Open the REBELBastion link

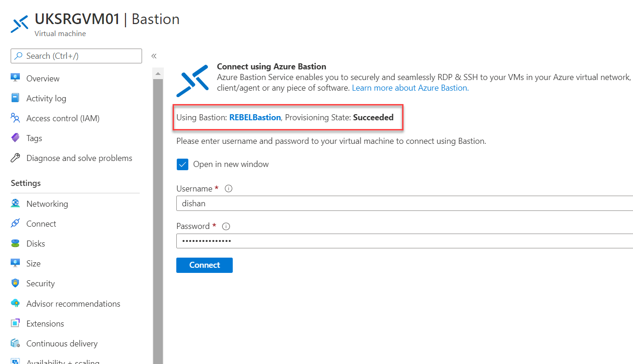(x=255, y=117)
